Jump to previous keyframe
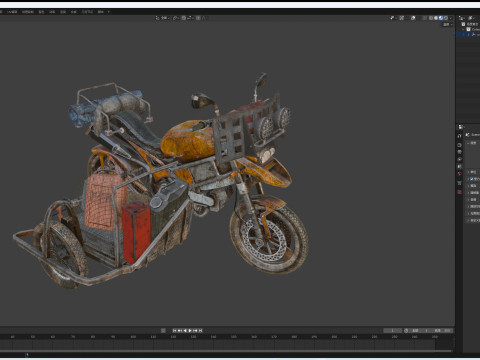 pyautogui.click(x=180, y=331)
